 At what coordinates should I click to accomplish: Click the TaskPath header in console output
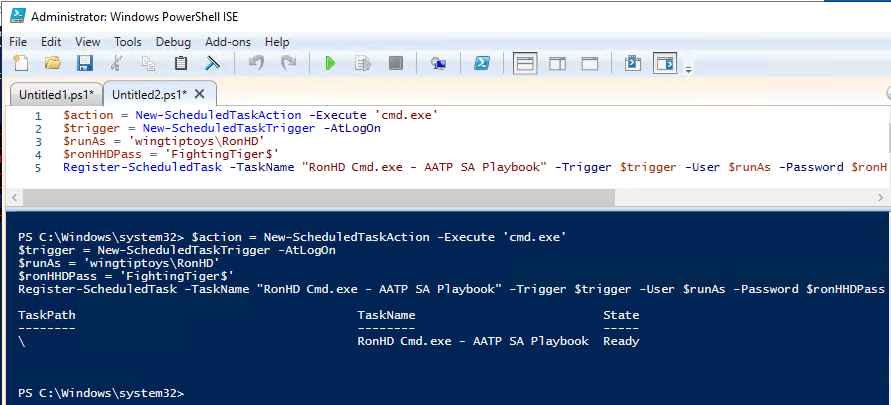click(47, 315)
